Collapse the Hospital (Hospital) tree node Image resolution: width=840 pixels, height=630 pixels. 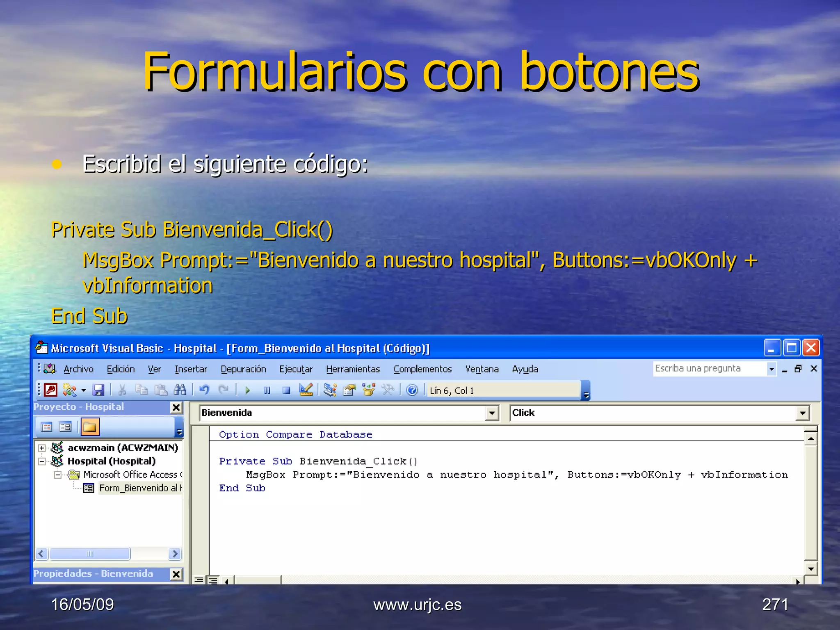[41, 461]
